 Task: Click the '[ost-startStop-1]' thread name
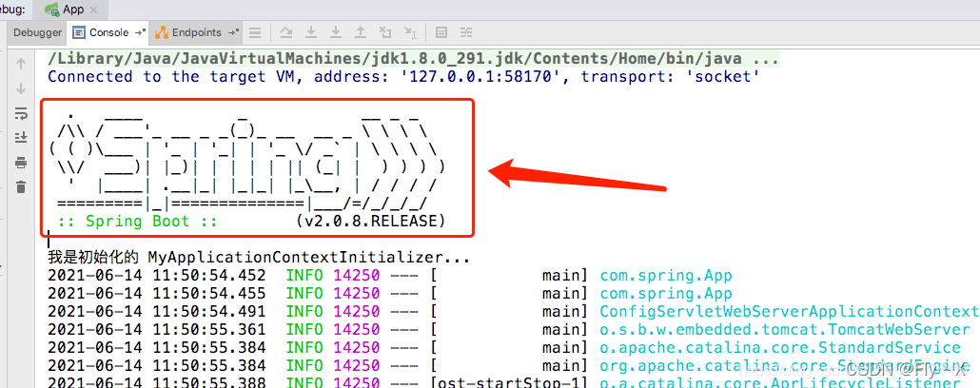pos(509,382)
